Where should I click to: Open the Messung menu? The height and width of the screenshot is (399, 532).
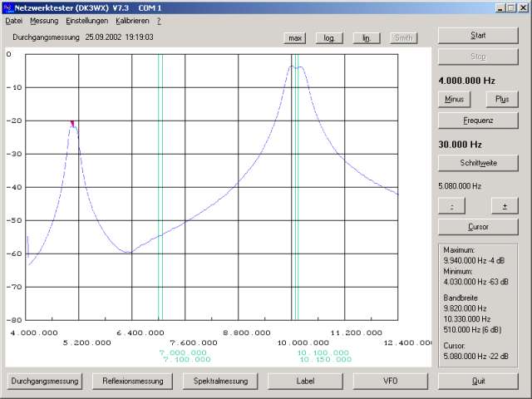pyautogui.click(x=44, y=21)
